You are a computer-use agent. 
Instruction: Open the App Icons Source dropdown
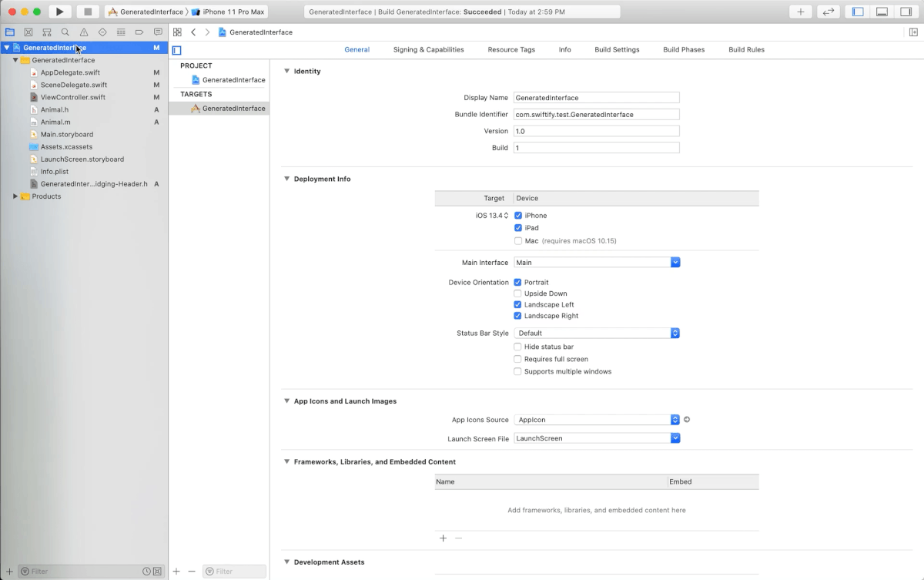pos(597,420)
